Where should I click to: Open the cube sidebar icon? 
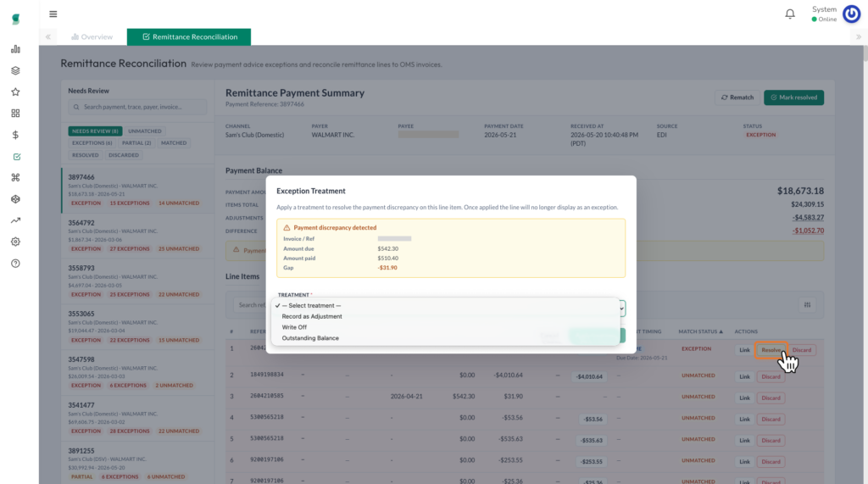click(x=15, y=199)
